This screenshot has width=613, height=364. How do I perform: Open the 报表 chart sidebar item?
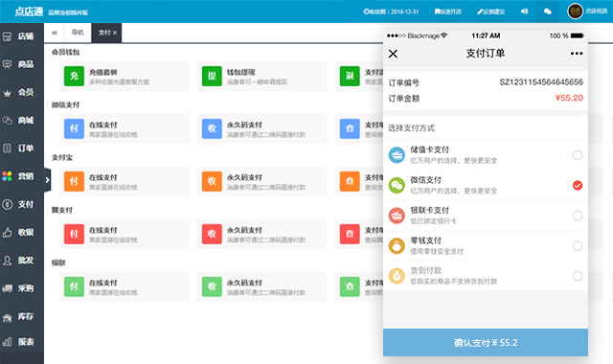[x=19, y=342]
